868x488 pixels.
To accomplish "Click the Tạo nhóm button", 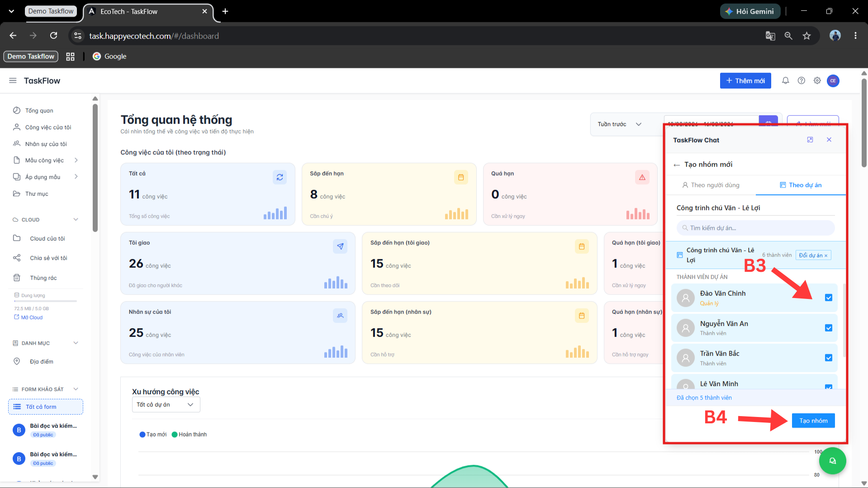I will 813,421.
